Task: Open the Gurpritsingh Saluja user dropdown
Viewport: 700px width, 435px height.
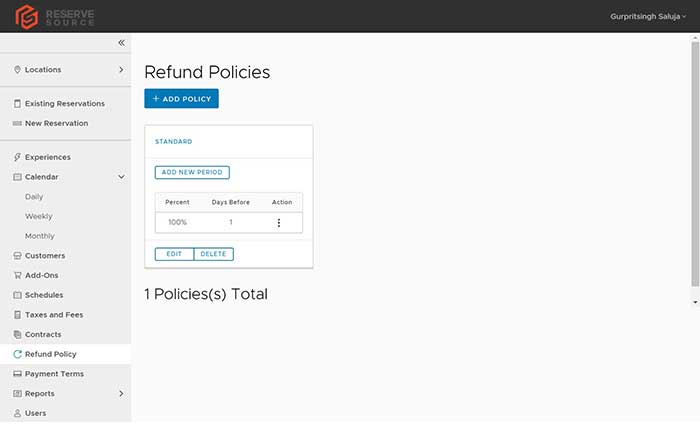Action: coord(648,17)
